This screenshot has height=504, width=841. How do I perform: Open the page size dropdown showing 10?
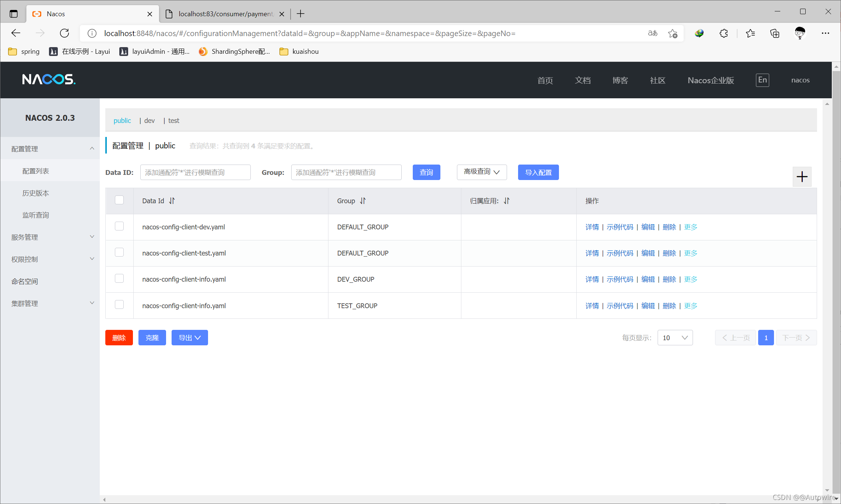coord(675,338)
